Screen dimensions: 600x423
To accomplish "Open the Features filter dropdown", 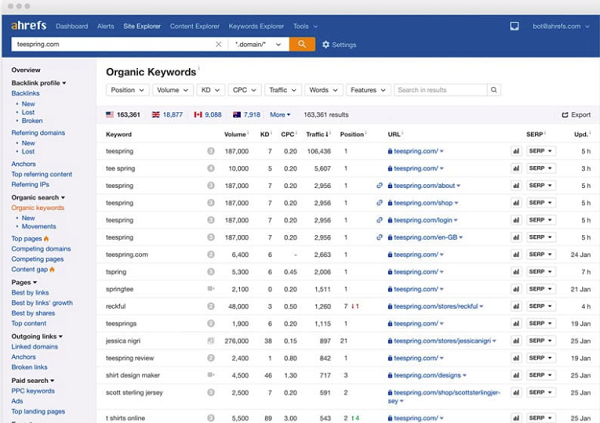I will click(x=368, y=90).
